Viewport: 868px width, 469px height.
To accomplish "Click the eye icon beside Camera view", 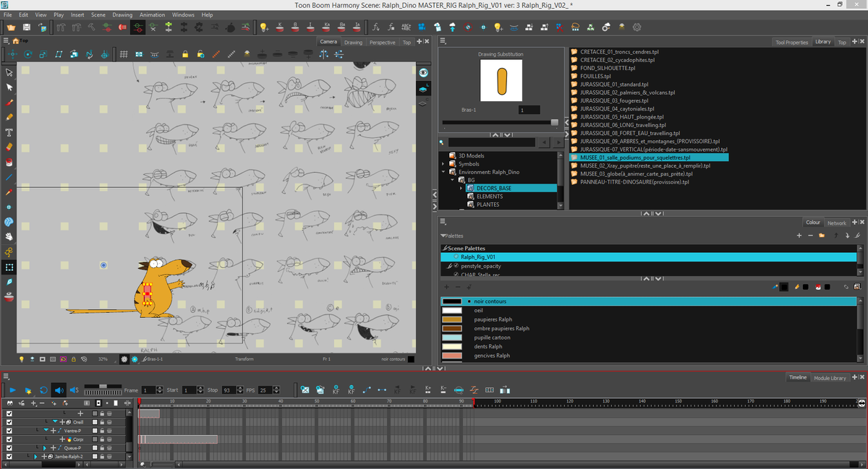I will (424, 73).
